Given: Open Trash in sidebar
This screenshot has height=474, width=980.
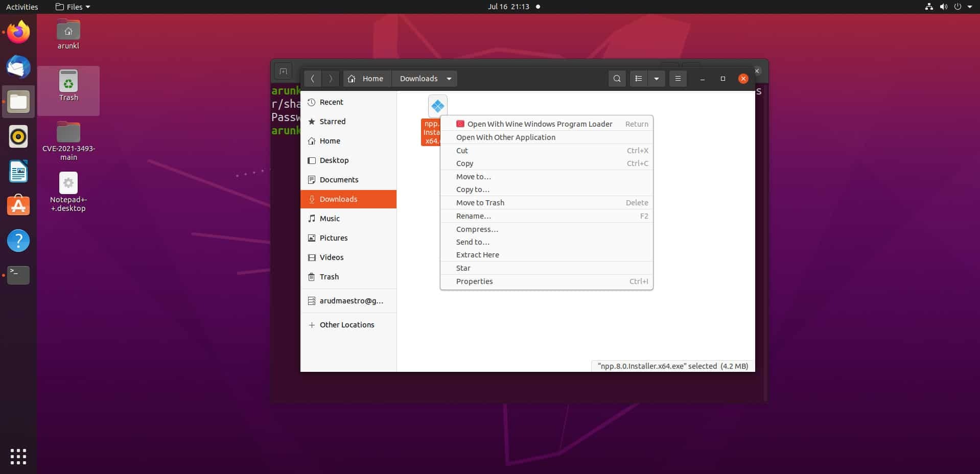Looking at the screenshot, I should (x=348, y=277).
